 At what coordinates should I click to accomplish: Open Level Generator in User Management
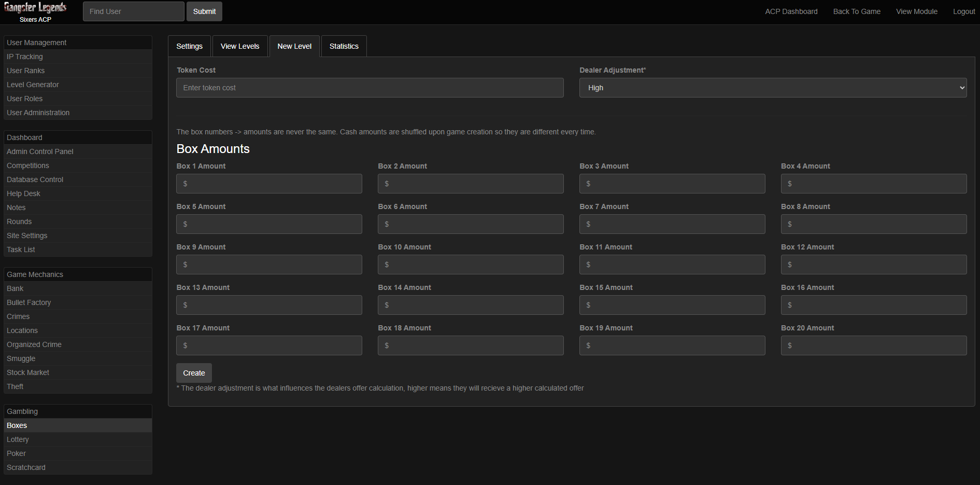[x=33, y=85]
